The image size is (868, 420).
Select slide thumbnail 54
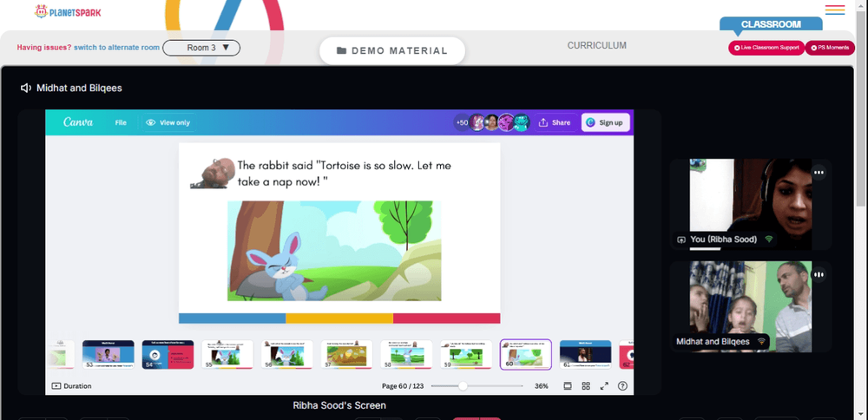point(168,354)
